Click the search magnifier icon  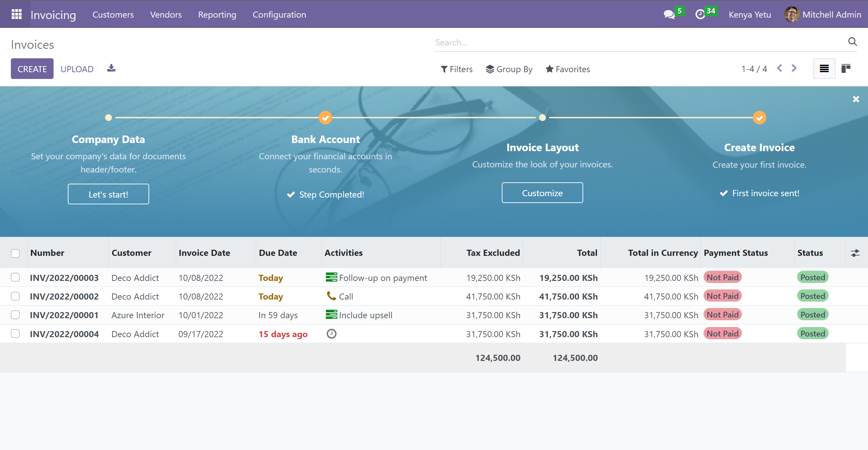[852, 42]
